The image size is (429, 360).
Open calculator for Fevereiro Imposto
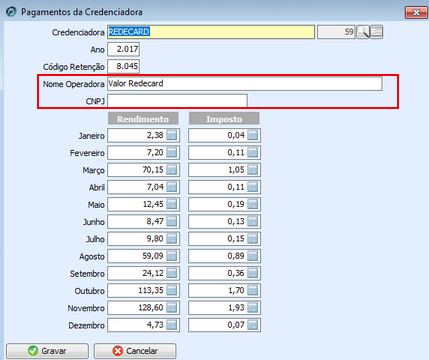click(x=253, y=153)
